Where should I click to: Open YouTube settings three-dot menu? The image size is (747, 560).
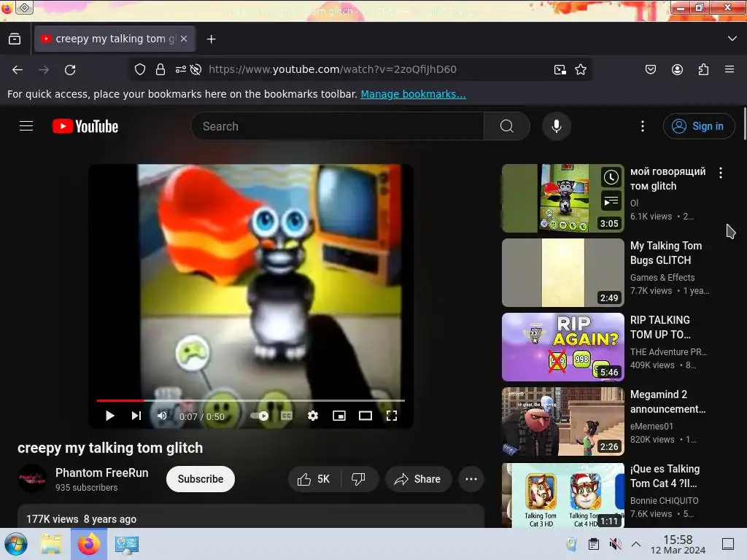point(643,126)
